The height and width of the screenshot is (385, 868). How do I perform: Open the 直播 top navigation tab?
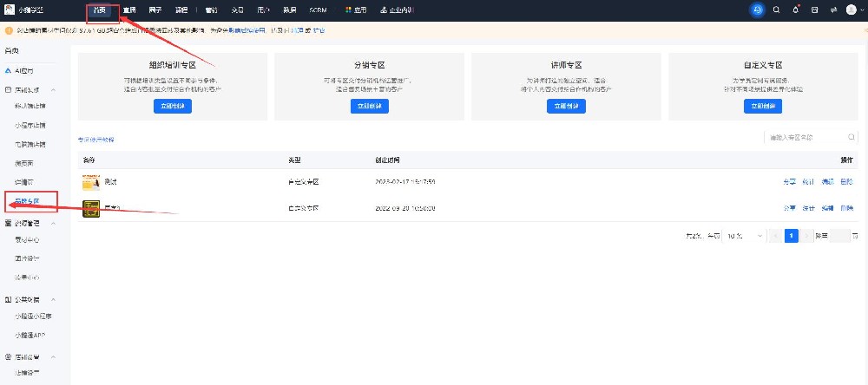[129, 10]
